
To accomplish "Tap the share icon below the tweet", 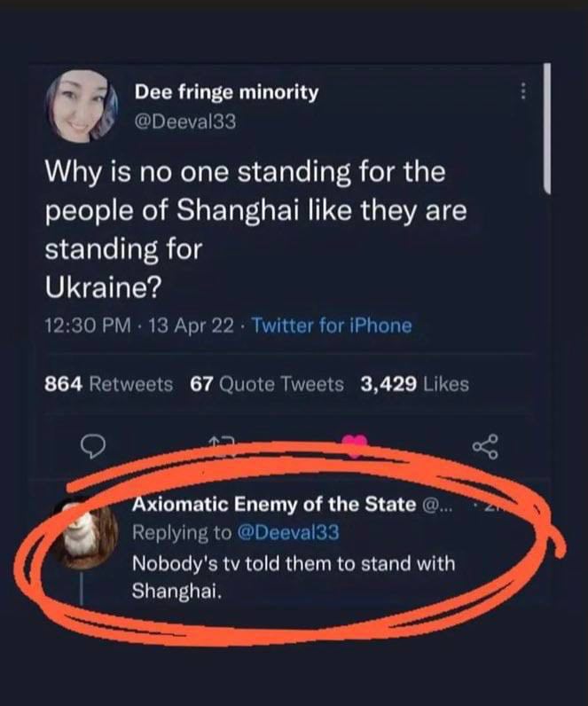I will point(485,446).
